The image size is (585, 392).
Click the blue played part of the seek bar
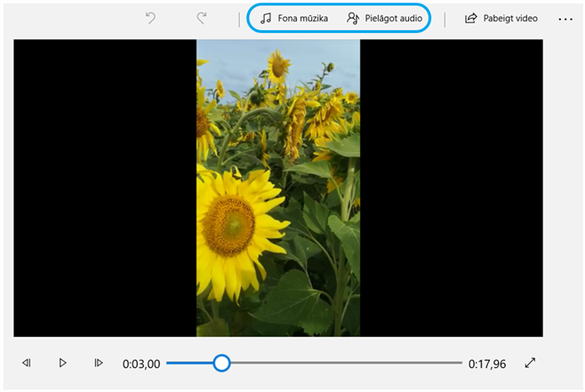point(191,363)
